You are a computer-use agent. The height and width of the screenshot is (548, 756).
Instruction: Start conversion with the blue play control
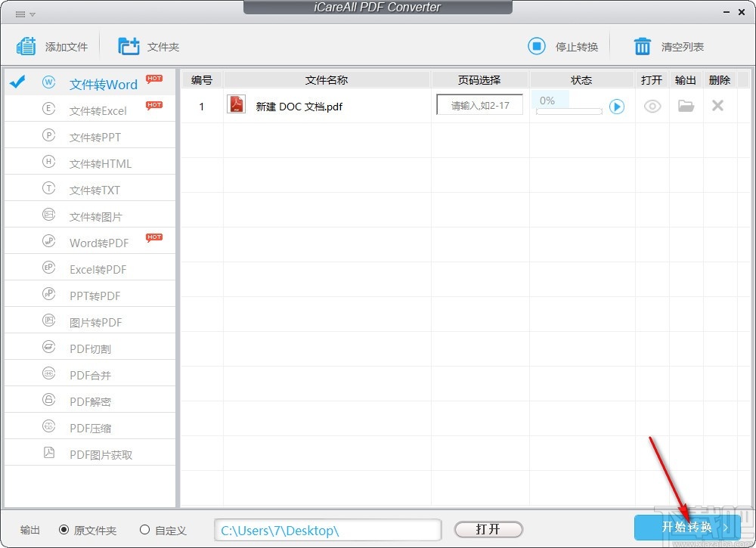point(617,107)
